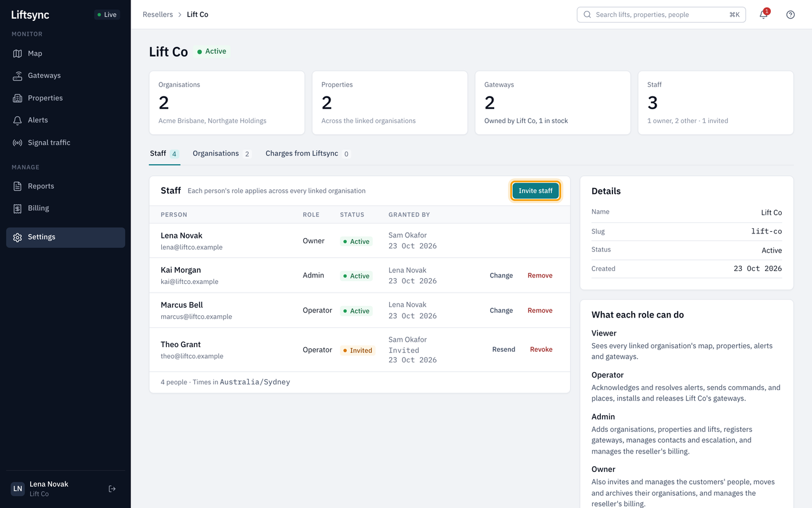
Task: Open the help question mark icon
Action: (791, 15)
